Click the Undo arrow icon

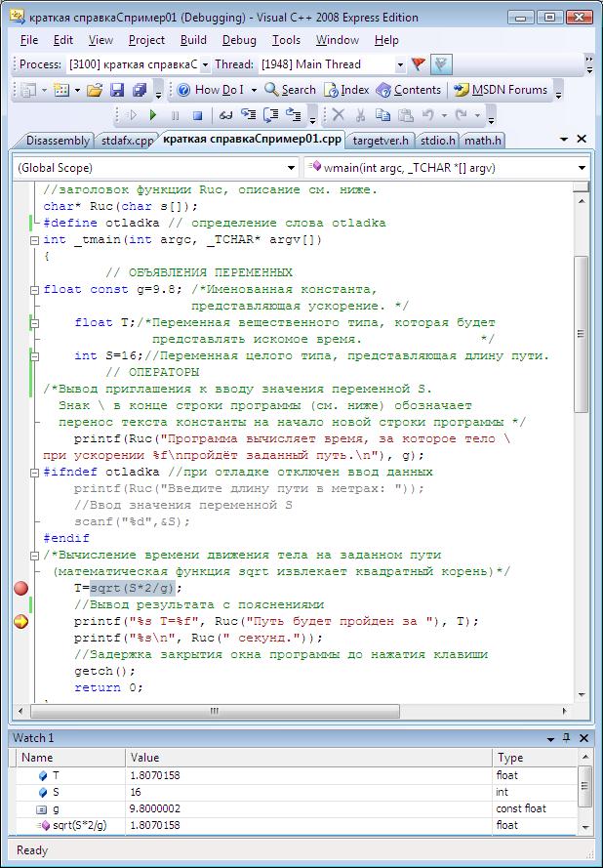click(x=427, y=115)
